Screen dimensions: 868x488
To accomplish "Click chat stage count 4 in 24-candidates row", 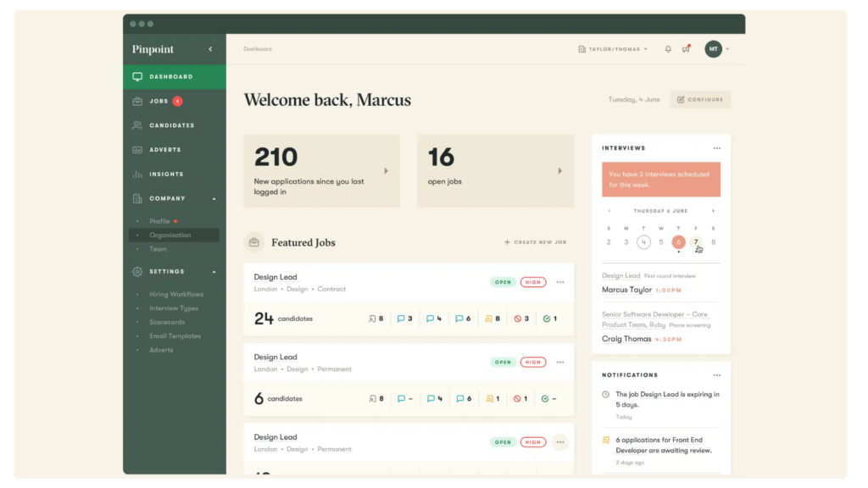I will tap(434, 319).
